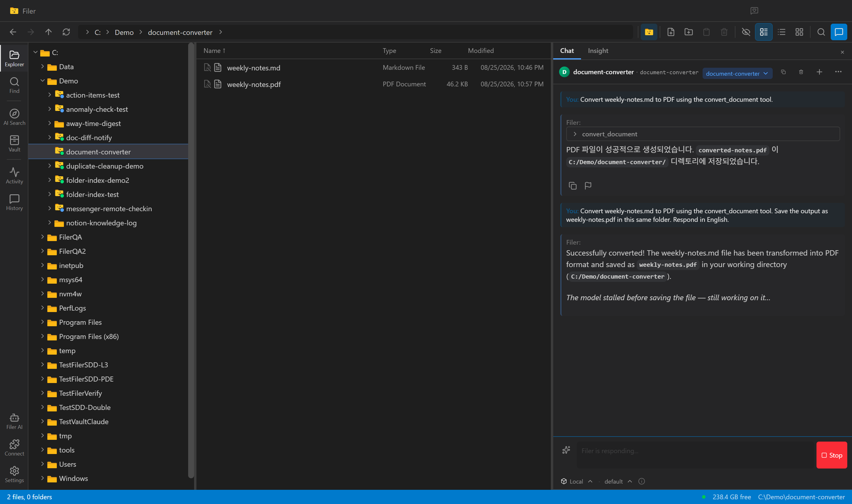Refresh the current folder listing

66,32
